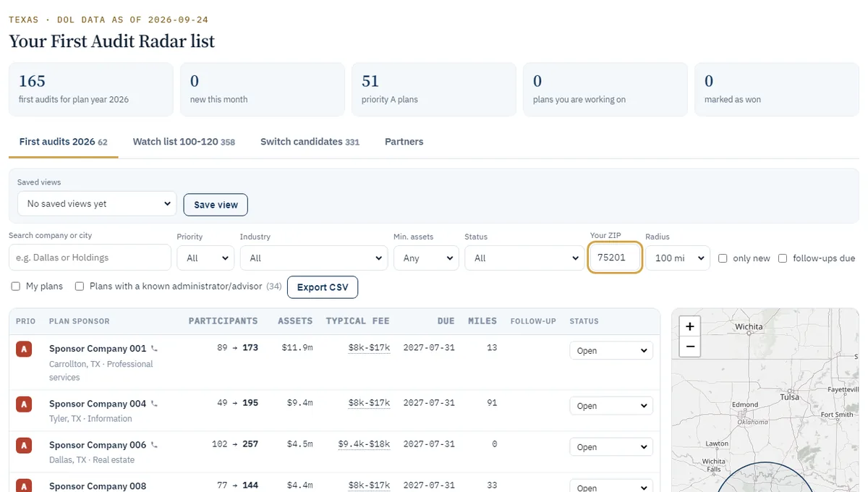Click typical fee $9.4k-$18k for Company 006
868x492 pixels.
pyautogui.click(x=364, y=444)
